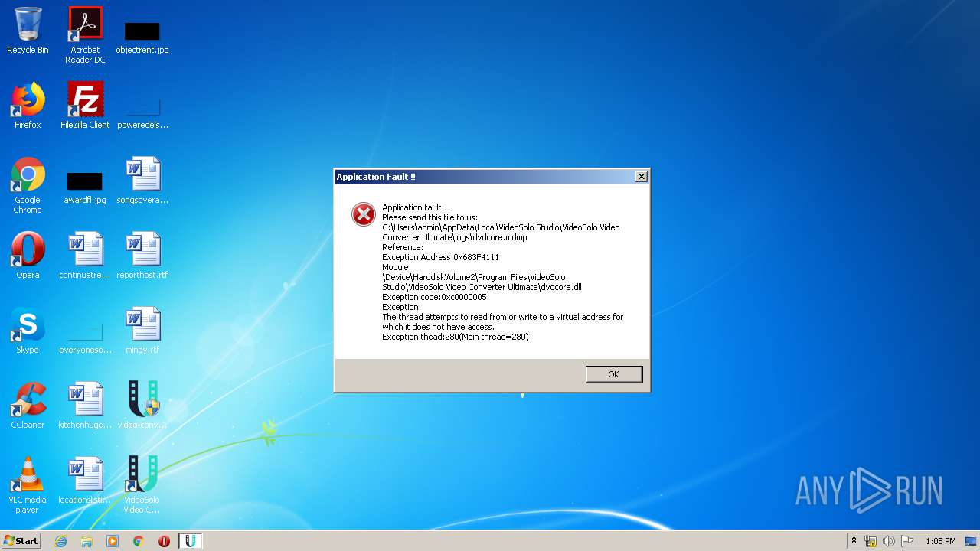Select the CCleaner desktop shortcut
This screenshot has width=980, height=551.
coord(28,406)
